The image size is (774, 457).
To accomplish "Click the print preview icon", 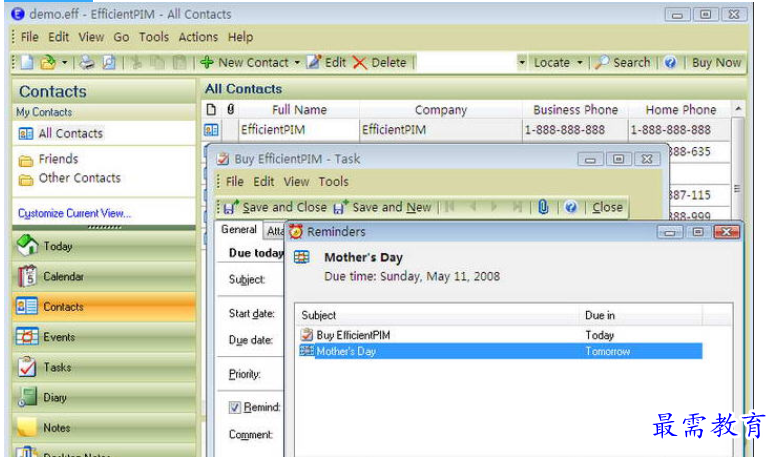I will [x=109, y=63].
